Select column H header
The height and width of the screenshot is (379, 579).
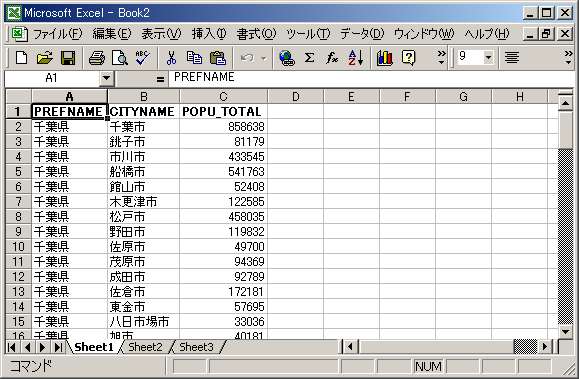(520, 97)
